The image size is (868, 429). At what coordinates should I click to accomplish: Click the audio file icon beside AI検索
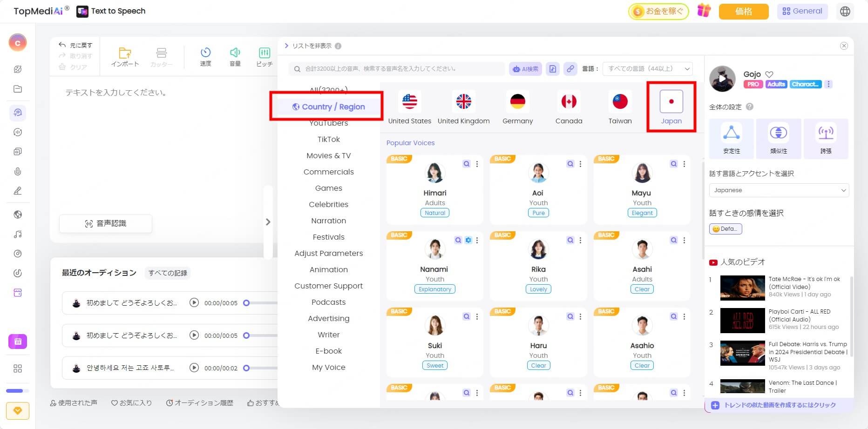[x=552, y=69]
